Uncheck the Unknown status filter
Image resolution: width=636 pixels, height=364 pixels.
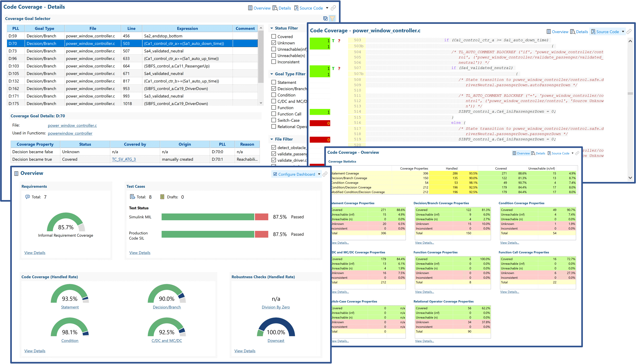(274, 43)
